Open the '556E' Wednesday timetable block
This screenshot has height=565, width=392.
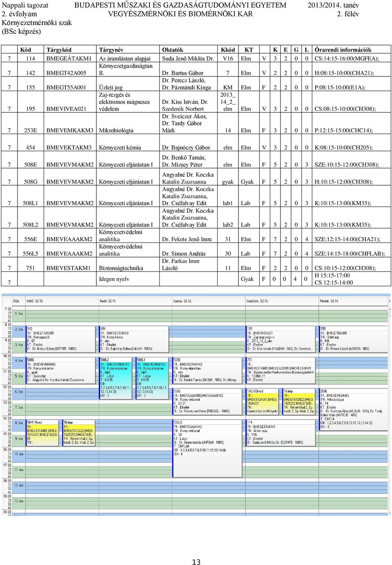click(x=206, y=401)
